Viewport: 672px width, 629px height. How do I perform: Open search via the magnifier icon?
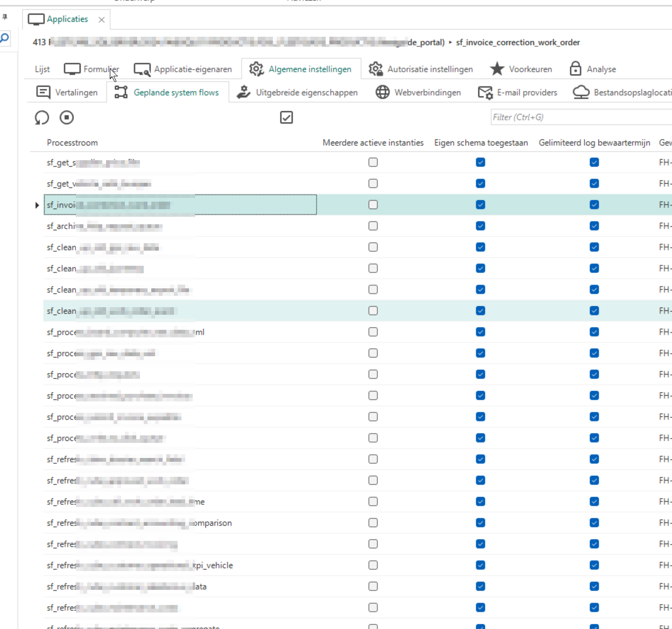[x=5, y=39]
